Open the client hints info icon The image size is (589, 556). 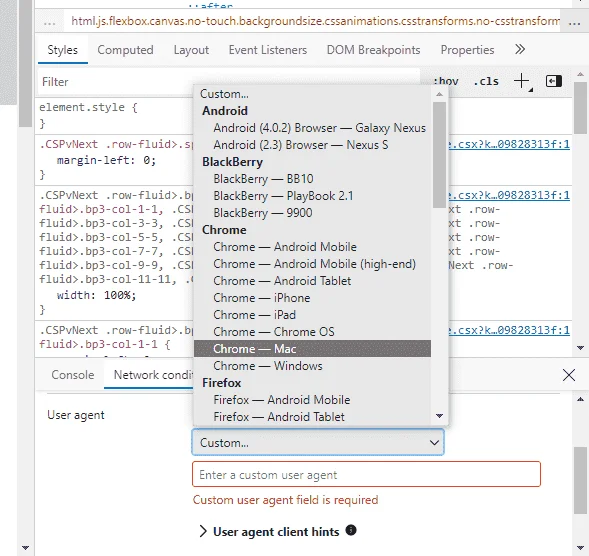pyautogui.click(x=351, y=530)
